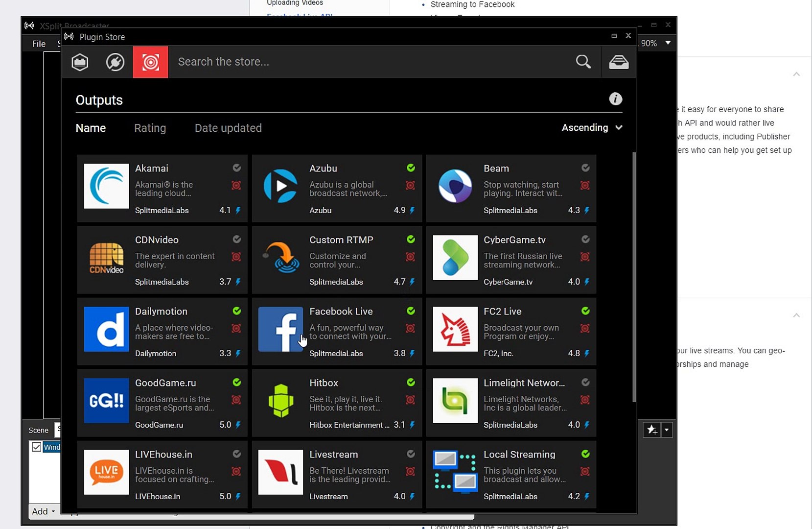Toggle the Dailymotion installed checkmark
This screenshot has width=812, height=529.
coord(236,311)
